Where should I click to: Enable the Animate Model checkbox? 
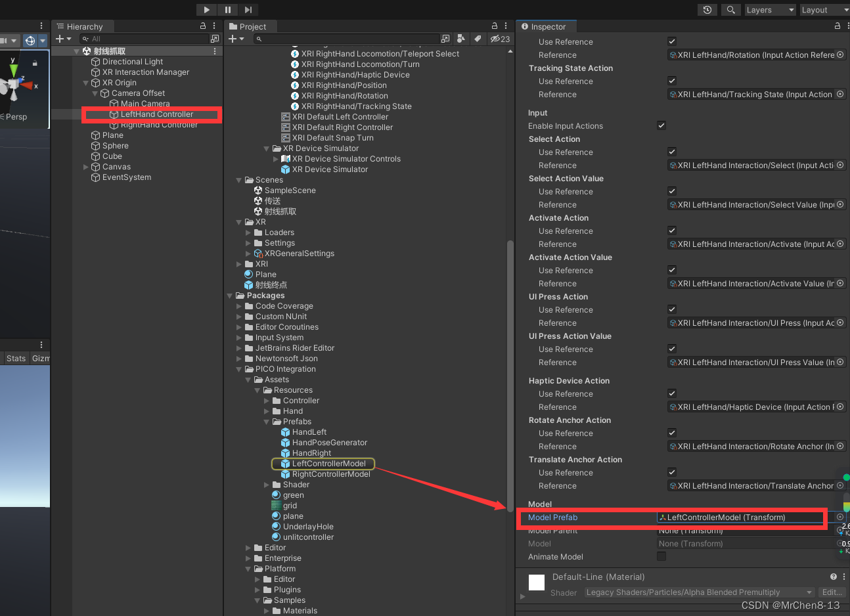click(660, 556)
